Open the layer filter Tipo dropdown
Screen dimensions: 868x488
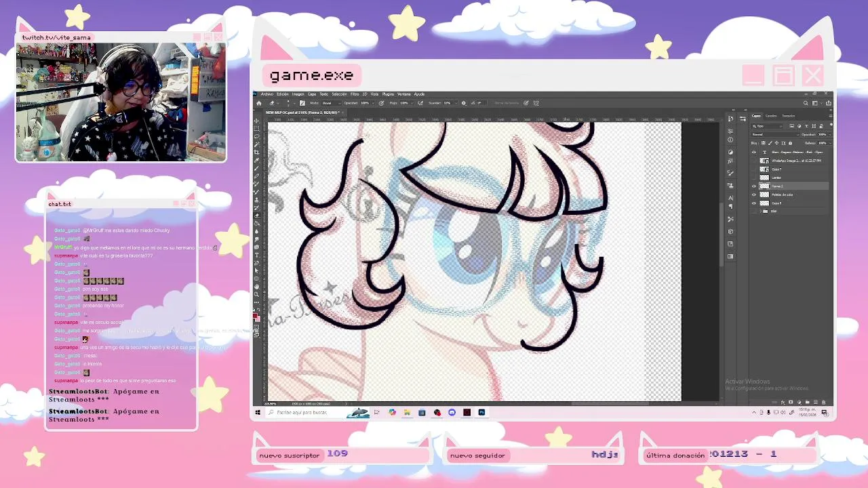click(x=767, y=126)
